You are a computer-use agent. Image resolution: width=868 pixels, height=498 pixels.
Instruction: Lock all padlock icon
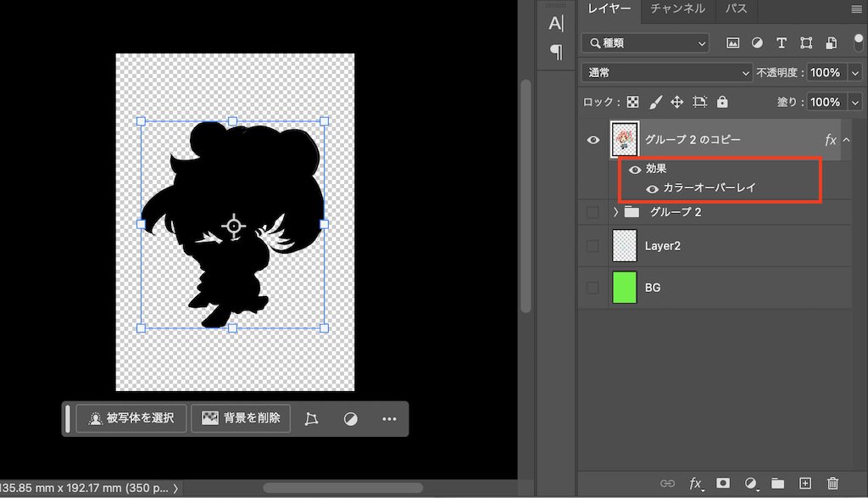coord(722,102)
